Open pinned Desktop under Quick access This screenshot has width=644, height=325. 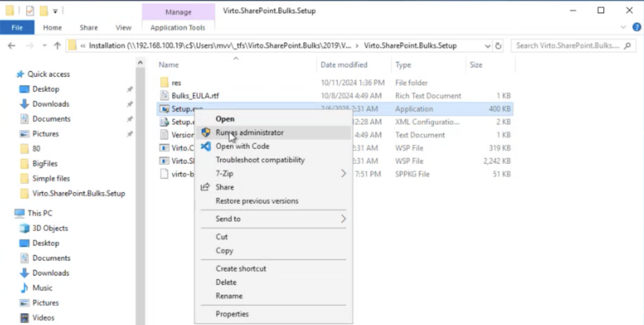point(45,89)
